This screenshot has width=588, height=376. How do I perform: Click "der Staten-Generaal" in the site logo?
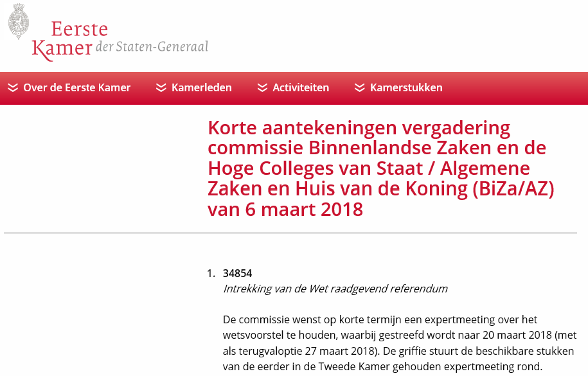[x=151, y=47]
